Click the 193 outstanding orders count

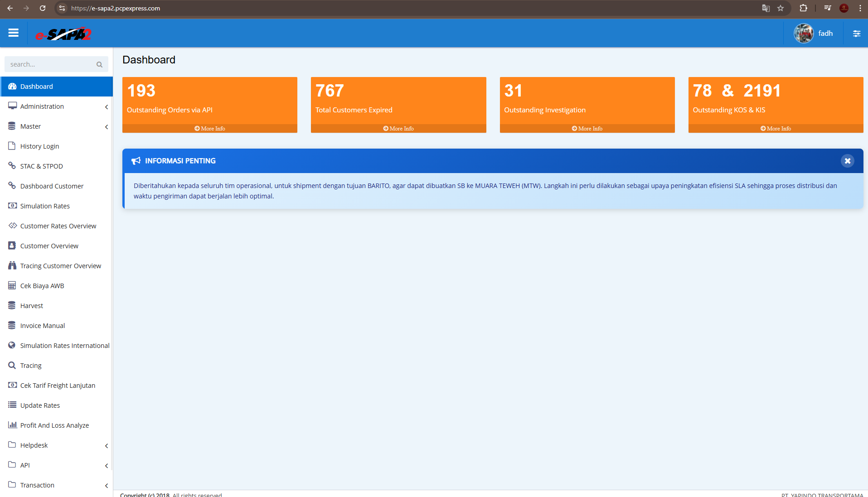point(141,91)
